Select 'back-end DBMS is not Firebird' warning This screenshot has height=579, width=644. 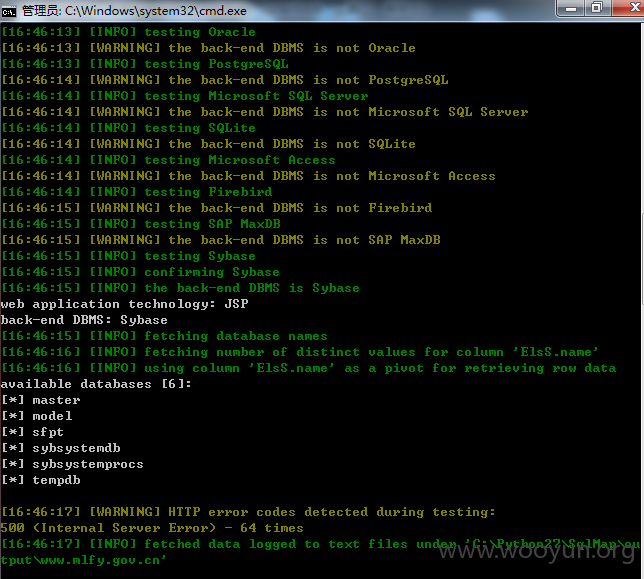coord(216,208)
